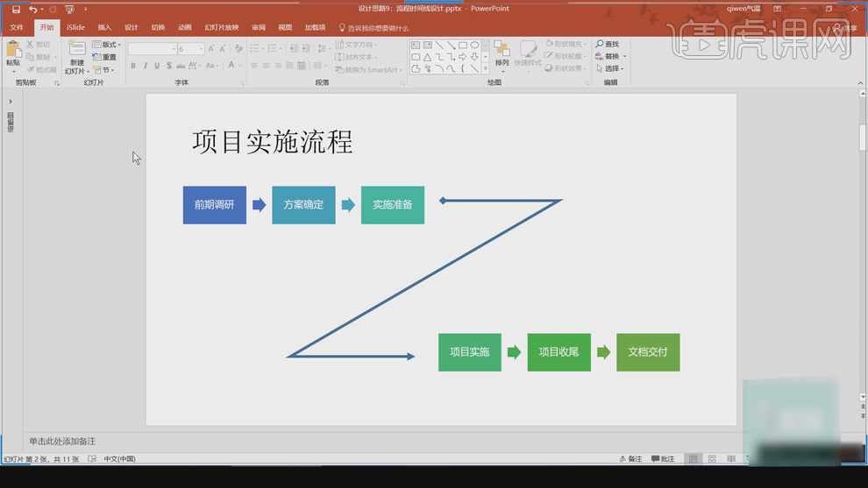Toggle Bold formatting
Viewport: 868px width, 488px height.
click(x=133, y=66)
